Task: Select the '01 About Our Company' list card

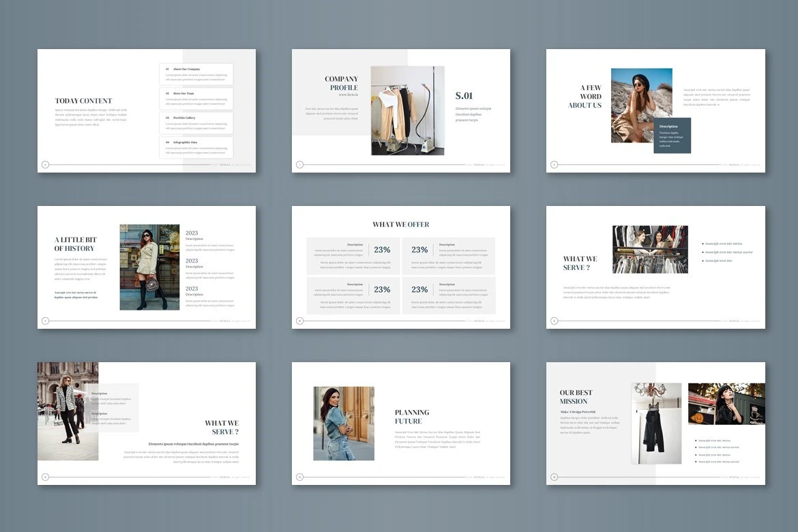Action: tap(196, 74)
